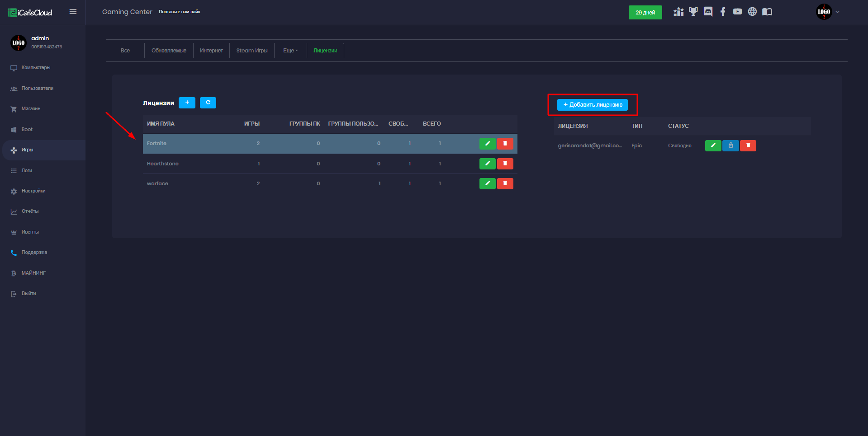The height and width of the screenshot is (436, 868).
Task: Open the trophy icon in header
Action: (x=693, y=12)
